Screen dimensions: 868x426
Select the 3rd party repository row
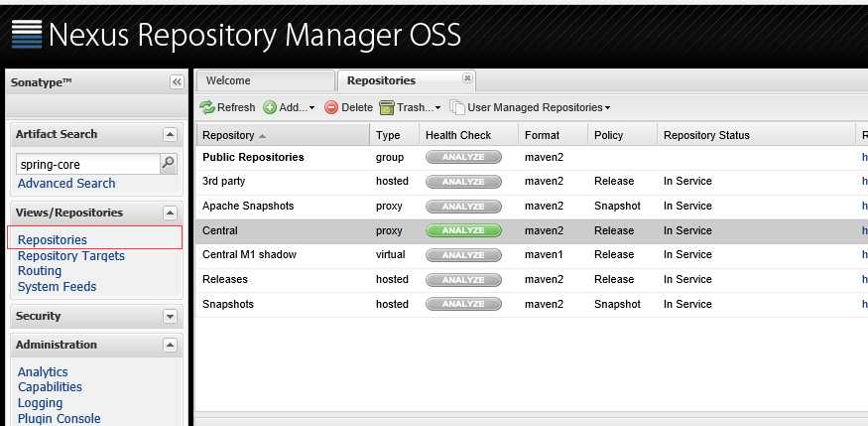click(x=532, y=182)
